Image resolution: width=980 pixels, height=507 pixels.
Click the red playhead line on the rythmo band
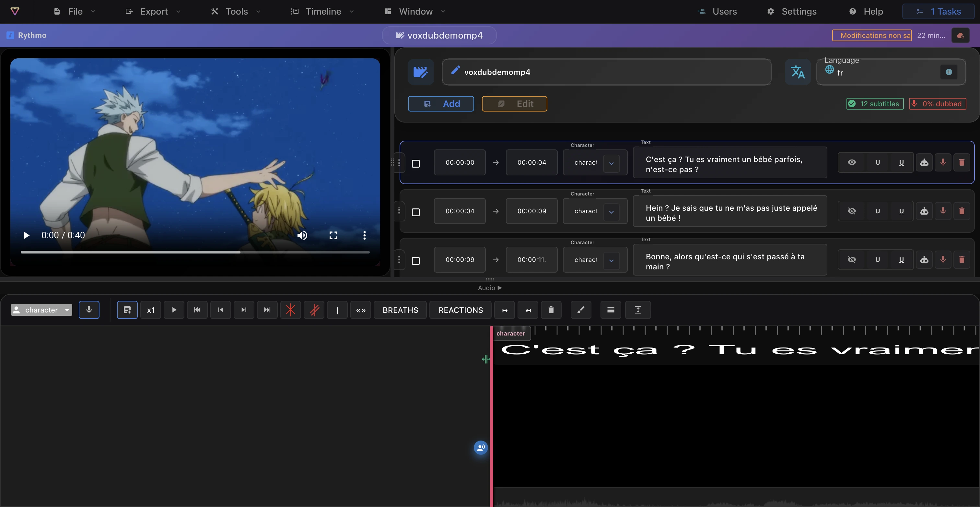click(x=492, y=417)
